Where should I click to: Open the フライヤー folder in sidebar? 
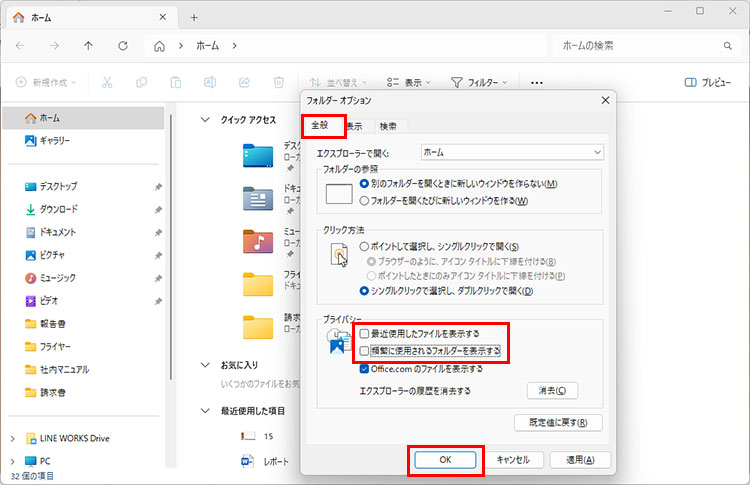pos(48,346)
